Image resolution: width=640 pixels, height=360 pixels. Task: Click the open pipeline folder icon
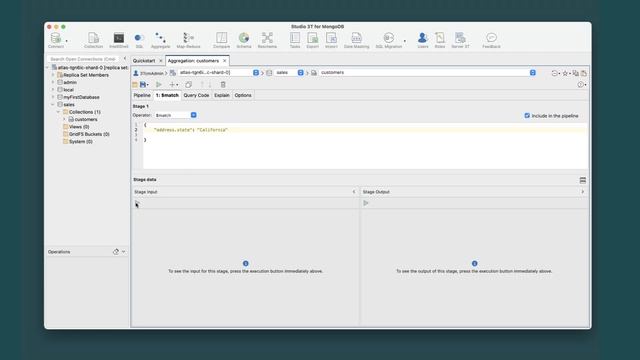click(135, 84)
